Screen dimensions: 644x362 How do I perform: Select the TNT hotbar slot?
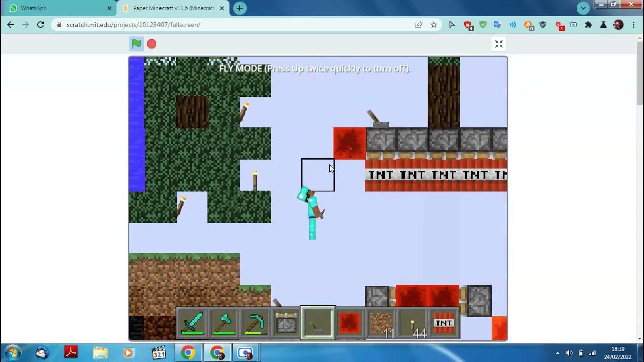click(443, 323)
